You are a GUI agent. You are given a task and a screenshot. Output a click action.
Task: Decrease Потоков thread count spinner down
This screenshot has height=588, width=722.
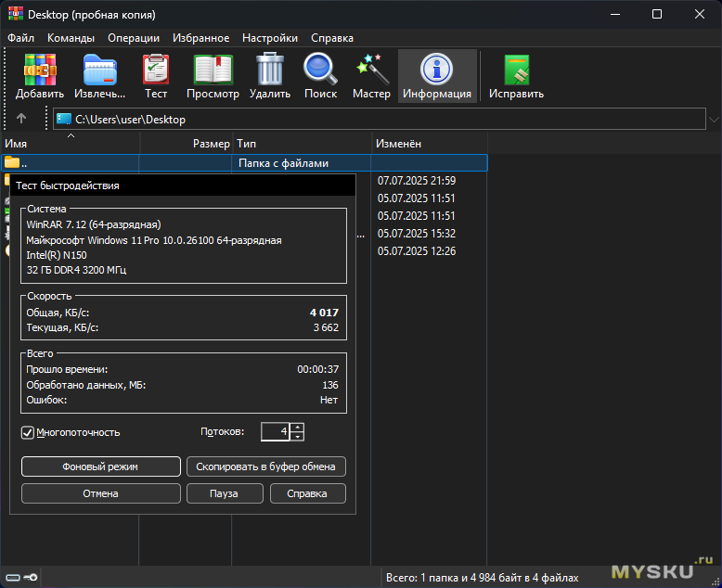click(x=298, y=436)
